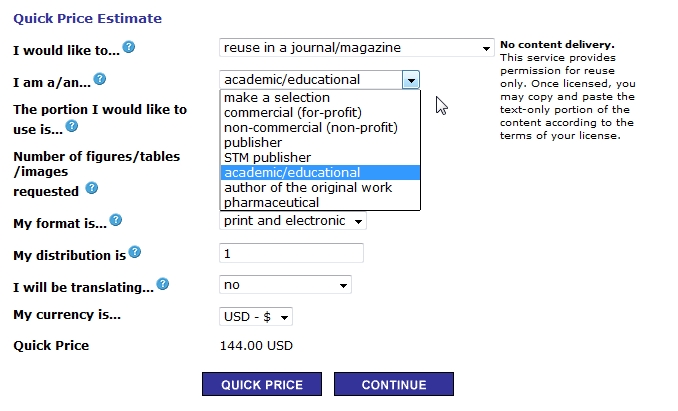Click help icon next to "My format is..."
This screenshot has width=678, height=411.
tap(116, 220)
